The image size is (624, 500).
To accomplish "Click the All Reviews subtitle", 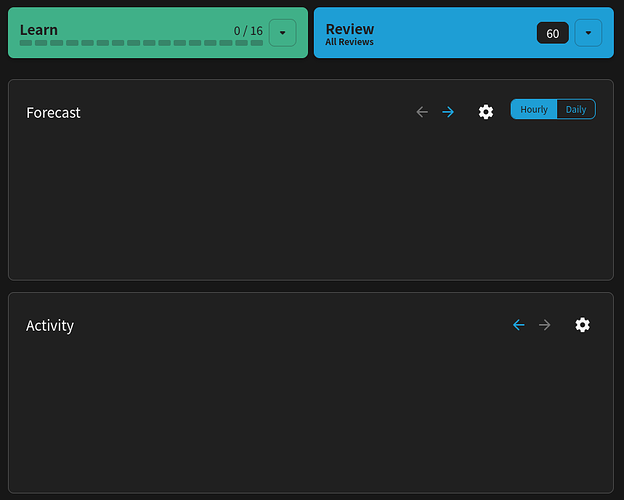I will click(x=349, y=42).
